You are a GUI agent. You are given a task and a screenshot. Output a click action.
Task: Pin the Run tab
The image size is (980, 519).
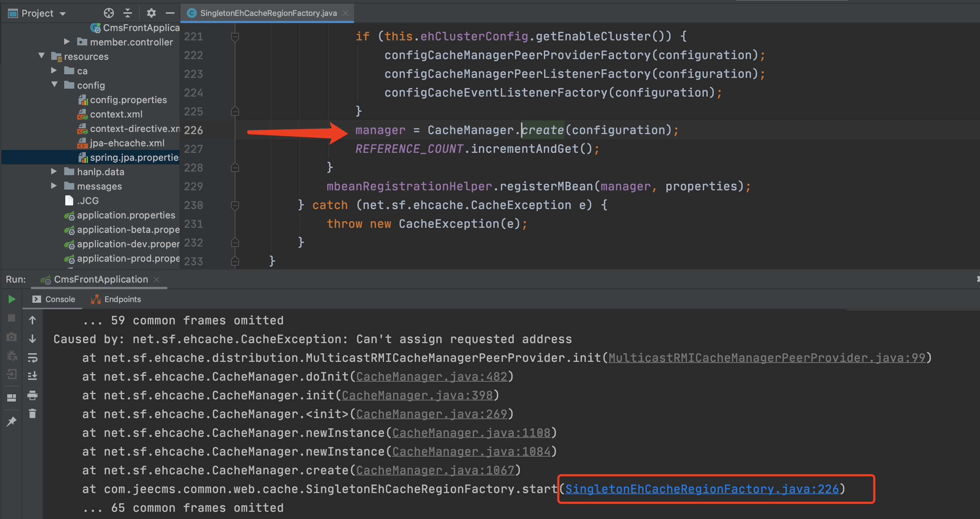tap(12, 421)
